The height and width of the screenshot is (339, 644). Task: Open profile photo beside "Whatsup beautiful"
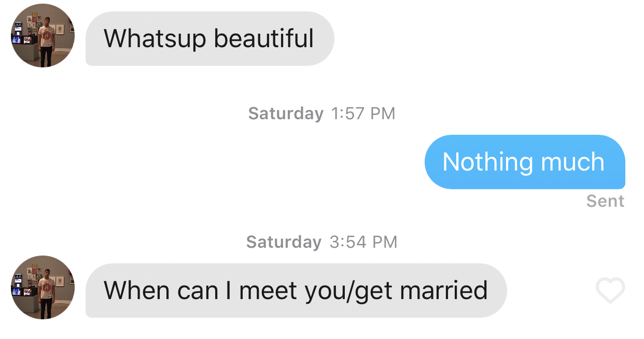click(x=43, y=36)
